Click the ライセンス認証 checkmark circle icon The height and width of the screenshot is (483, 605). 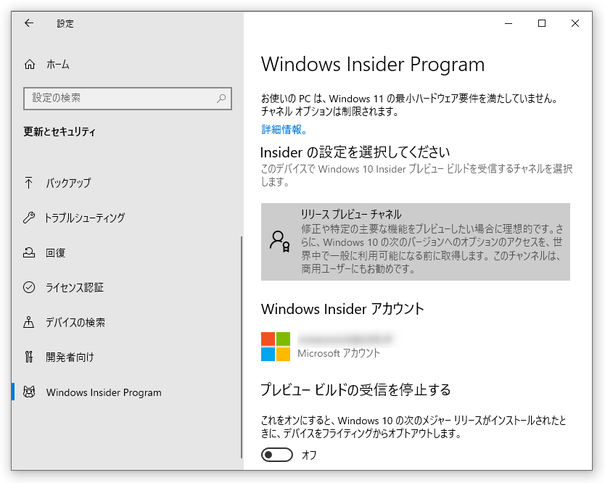point(29,287)
